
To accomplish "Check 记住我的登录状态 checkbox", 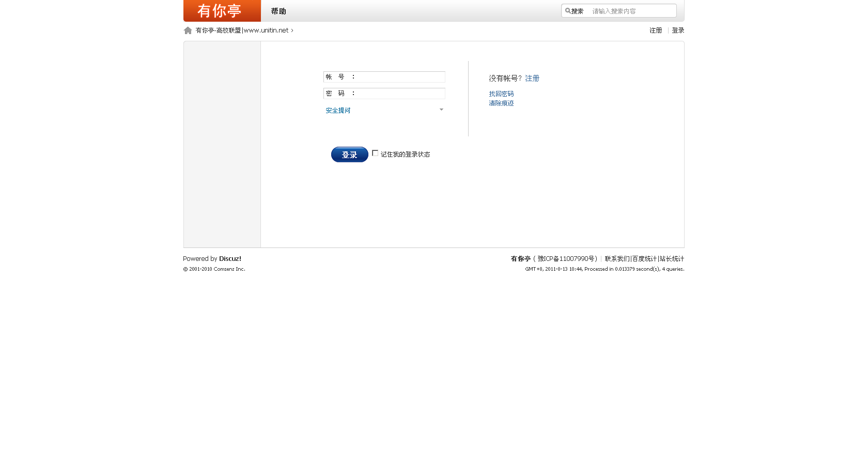I will (x=375, y=153).
